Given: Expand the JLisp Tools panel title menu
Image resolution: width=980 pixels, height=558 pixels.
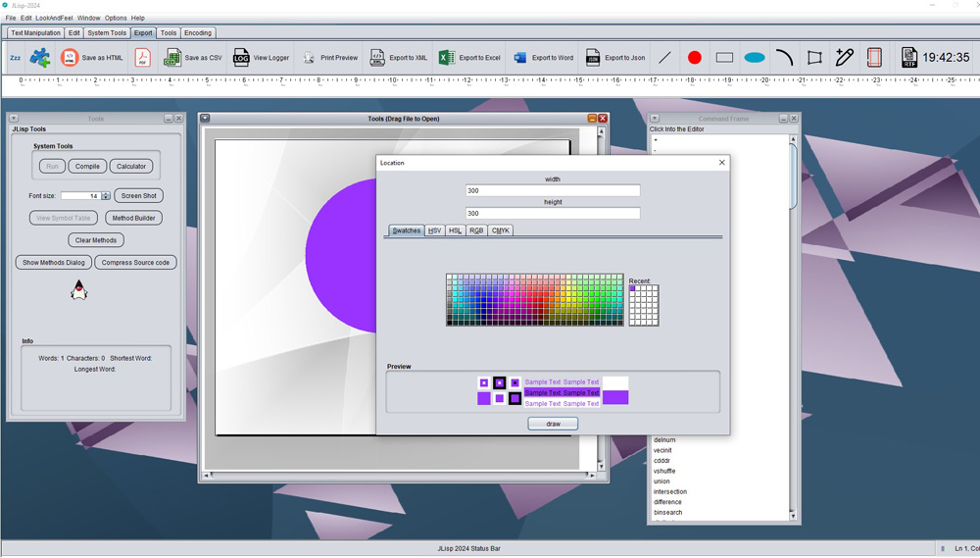Looking at the screenshot, I should click(15, 119).
